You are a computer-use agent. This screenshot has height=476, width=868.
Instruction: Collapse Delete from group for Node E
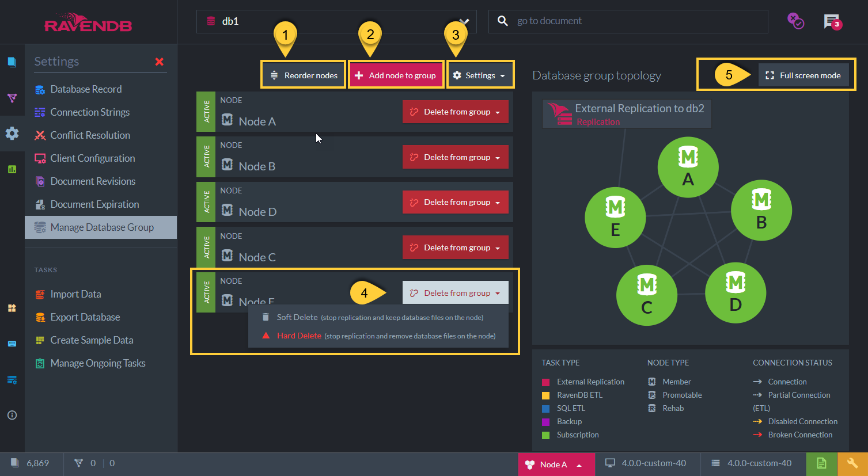click(456, 292)
